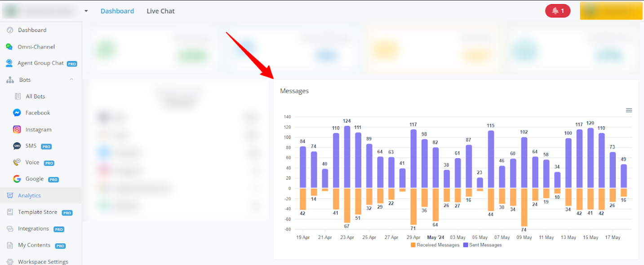Open the workspace dropdown arrow in header

[x=86, y=11]
